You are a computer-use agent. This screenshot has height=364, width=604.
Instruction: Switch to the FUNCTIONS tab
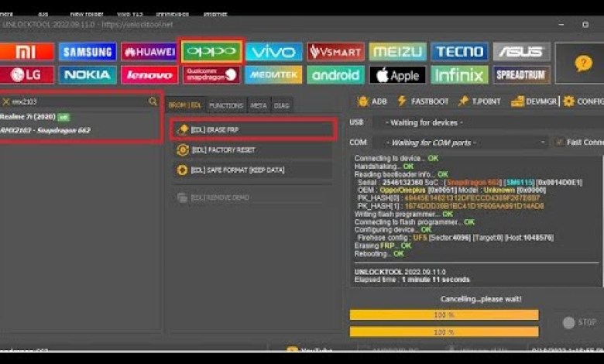click(225, 105)
